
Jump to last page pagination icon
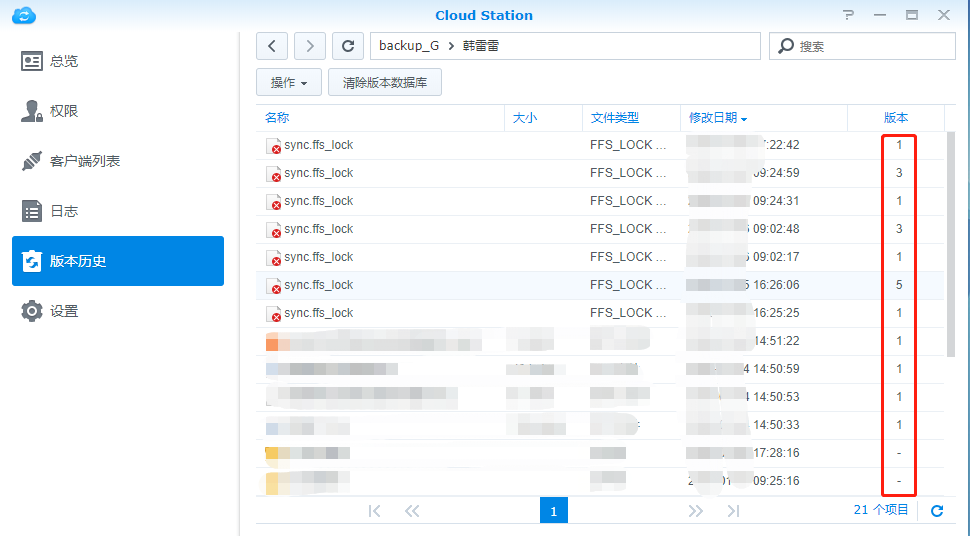(x=733, y=511)
